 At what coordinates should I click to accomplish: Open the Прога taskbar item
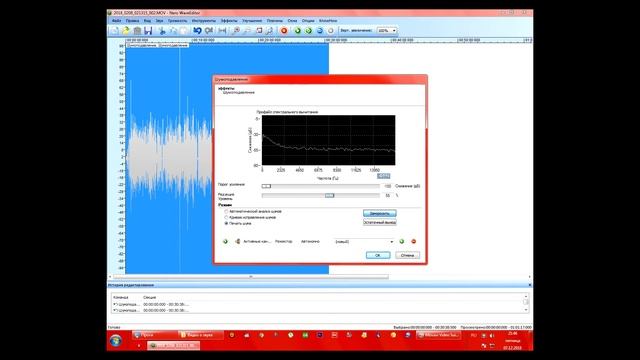[x=154, y=335]
